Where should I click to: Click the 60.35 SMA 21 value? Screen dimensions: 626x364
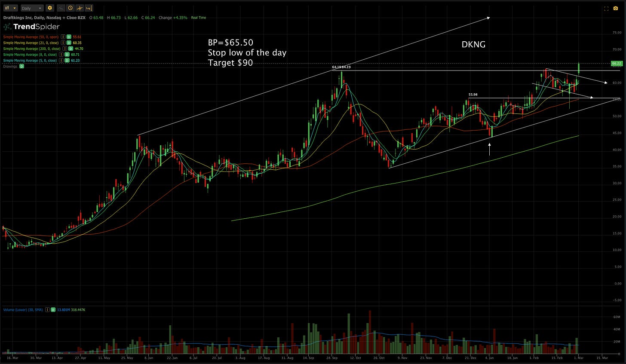77,43
